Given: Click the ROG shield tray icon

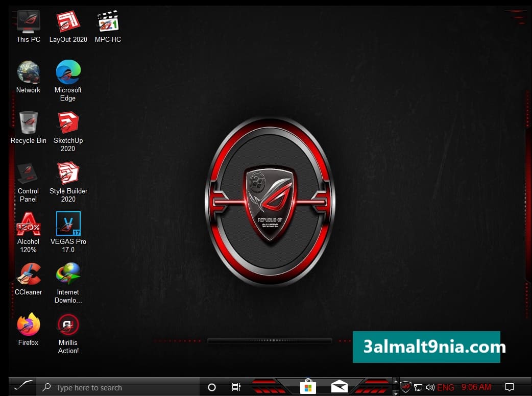Looking at the screenshot, I should [x=405, y=387].
